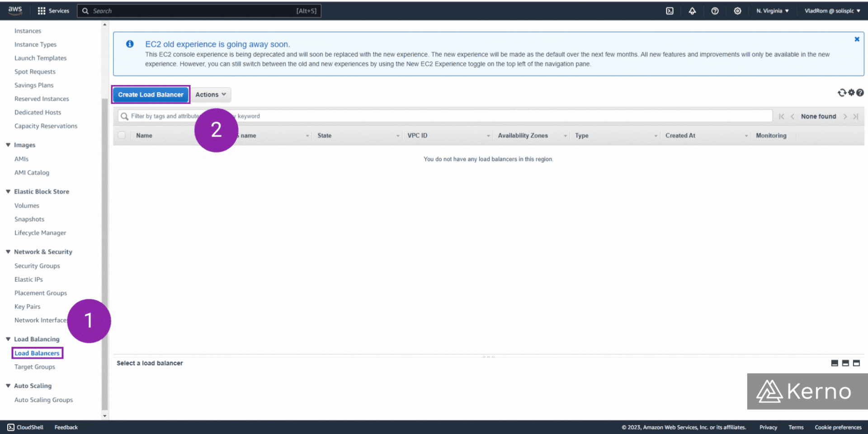868x434 pixels.
Task: Open Elastic IPs
Action: coord(28,279)
